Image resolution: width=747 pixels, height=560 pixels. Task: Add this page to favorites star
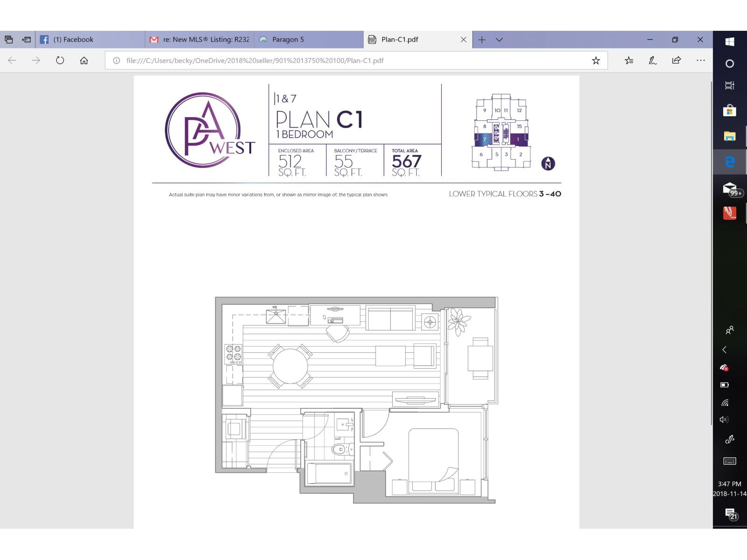click(596, 60)
